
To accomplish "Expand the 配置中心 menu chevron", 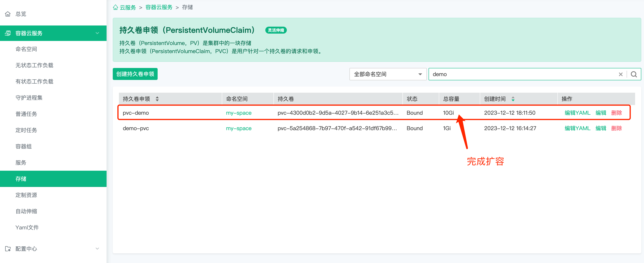I will coord(97,249).
